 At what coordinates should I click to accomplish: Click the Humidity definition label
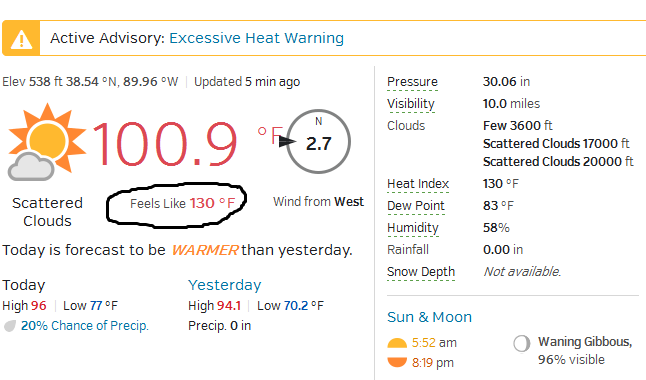pyautogui.click(x=413, y=228)
